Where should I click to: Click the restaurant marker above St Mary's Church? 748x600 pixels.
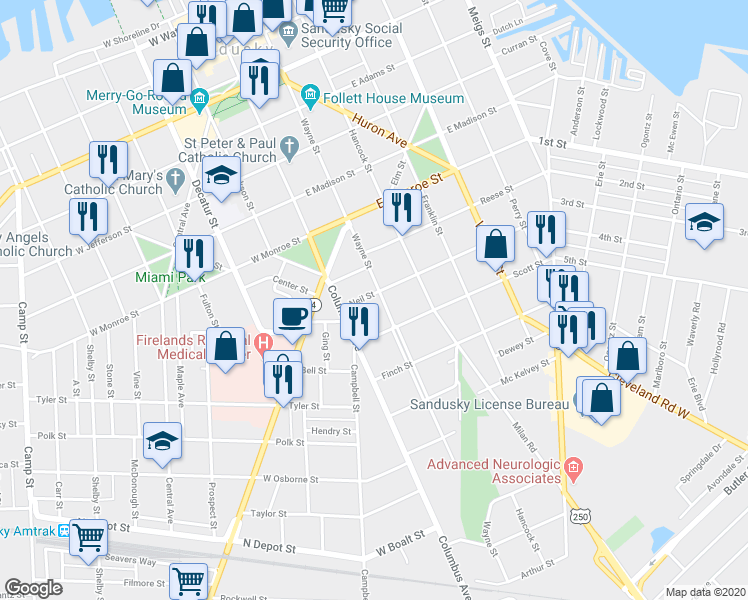(108, 161)
